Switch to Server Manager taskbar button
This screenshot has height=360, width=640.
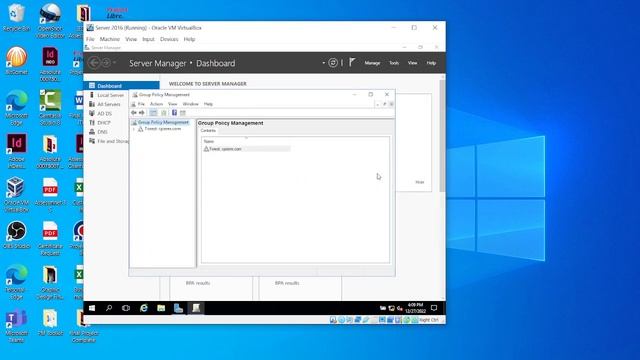(178, 308)
